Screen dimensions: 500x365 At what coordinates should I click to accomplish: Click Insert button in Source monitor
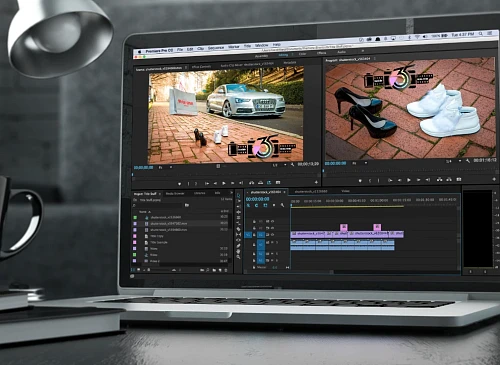coord(251,183)
